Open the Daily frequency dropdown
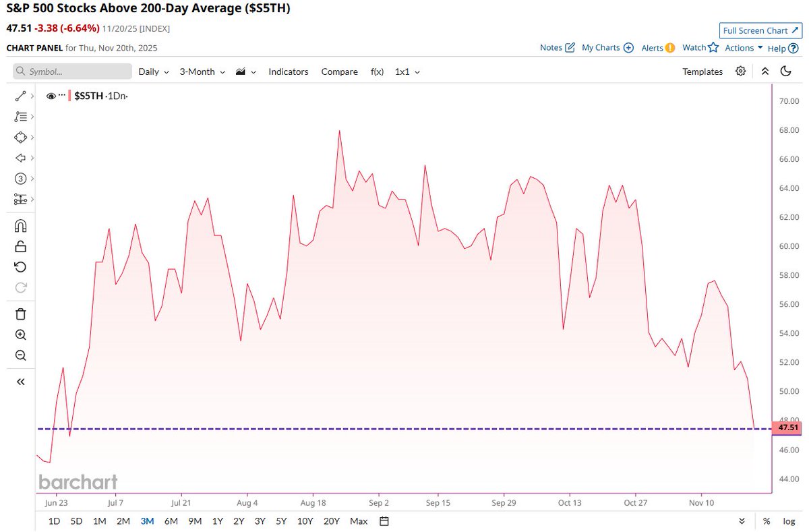The width and height of the screenshot is (809, 532). 154,71
